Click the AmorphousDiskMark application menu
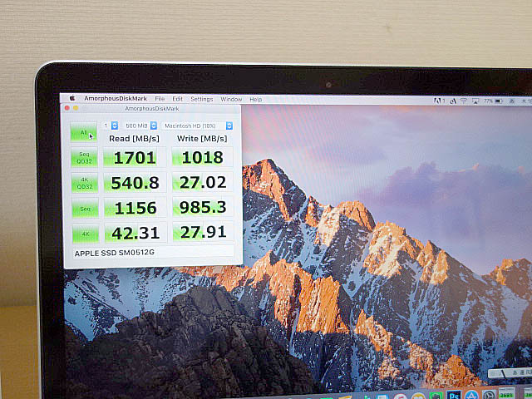The image size is (532, 399). [116, 99]
